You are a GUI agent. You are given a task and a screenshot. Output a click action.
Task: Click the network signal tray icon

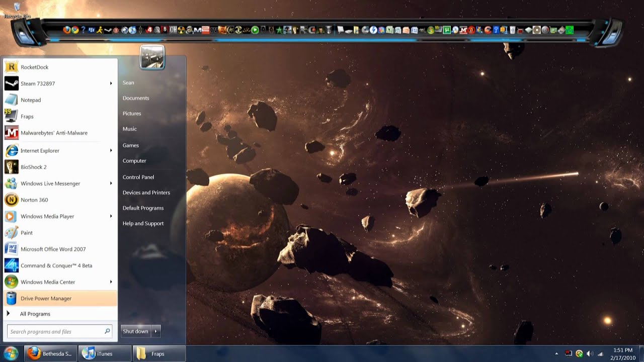click(x=601, y=353)
